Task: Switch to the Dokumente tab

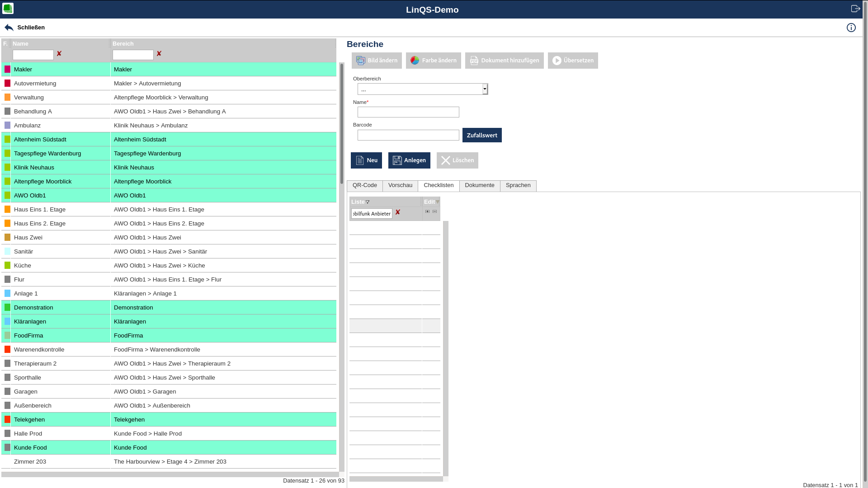Action: click(x=479, y=186)
